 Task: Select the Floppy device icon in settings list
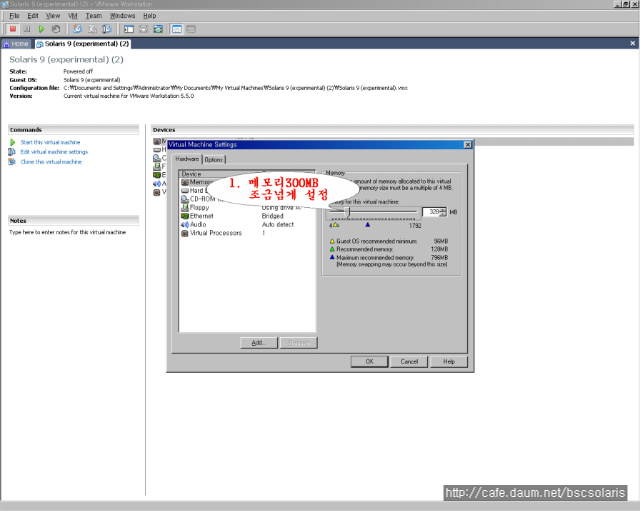pyautogui.click(x=184, y=207)
